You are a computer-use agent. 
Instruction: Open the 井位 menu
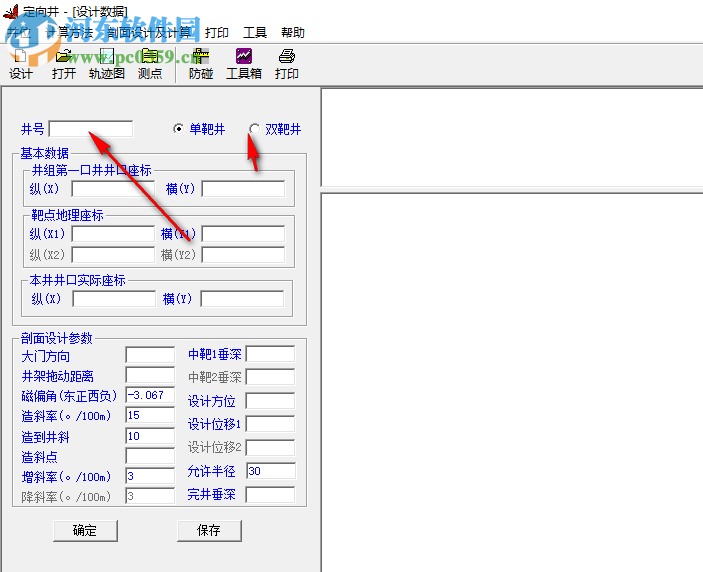(20, 32)
